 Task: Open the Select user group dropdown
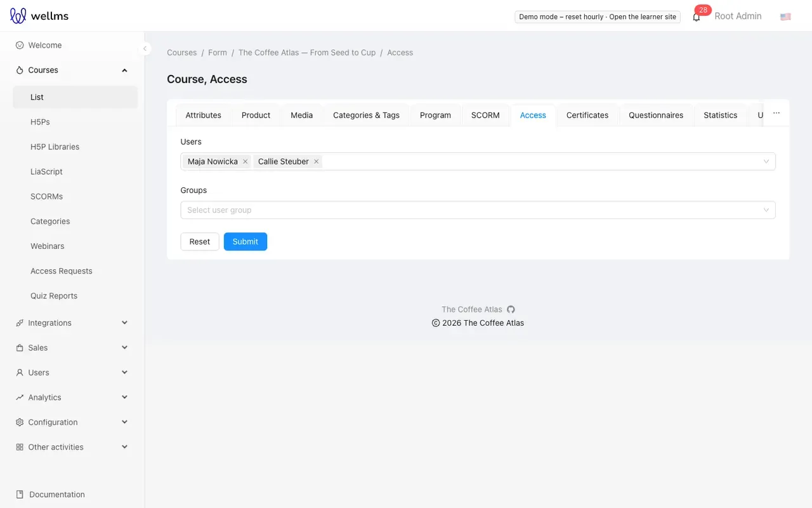click(x=478, y=210)
